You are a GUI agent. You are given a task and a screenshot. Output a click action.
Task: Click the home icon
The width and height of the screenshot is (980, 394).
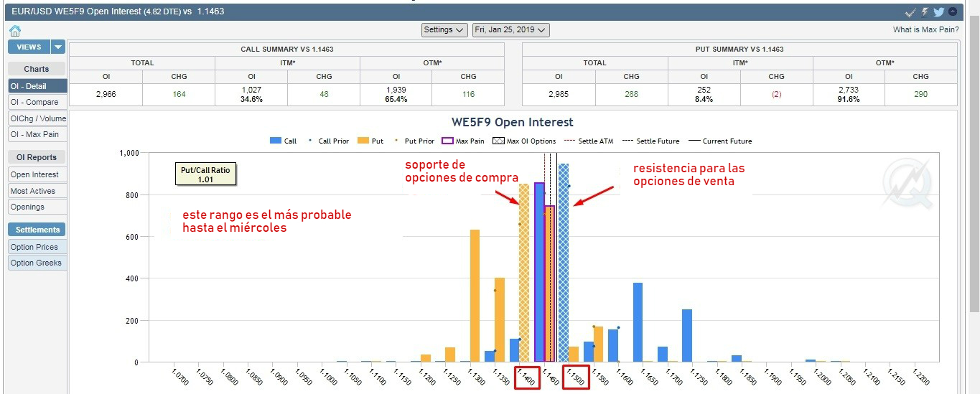[14, 31]
